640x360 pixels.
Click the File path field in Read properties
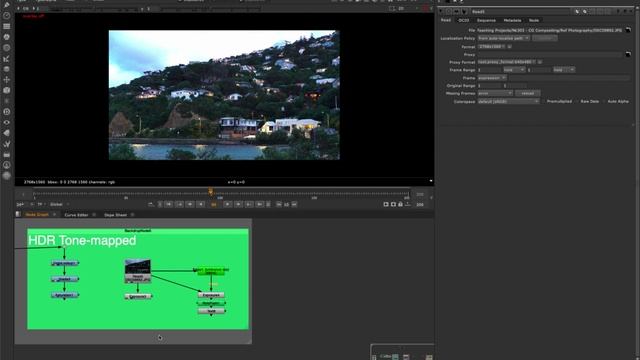[x=550, y=30]
